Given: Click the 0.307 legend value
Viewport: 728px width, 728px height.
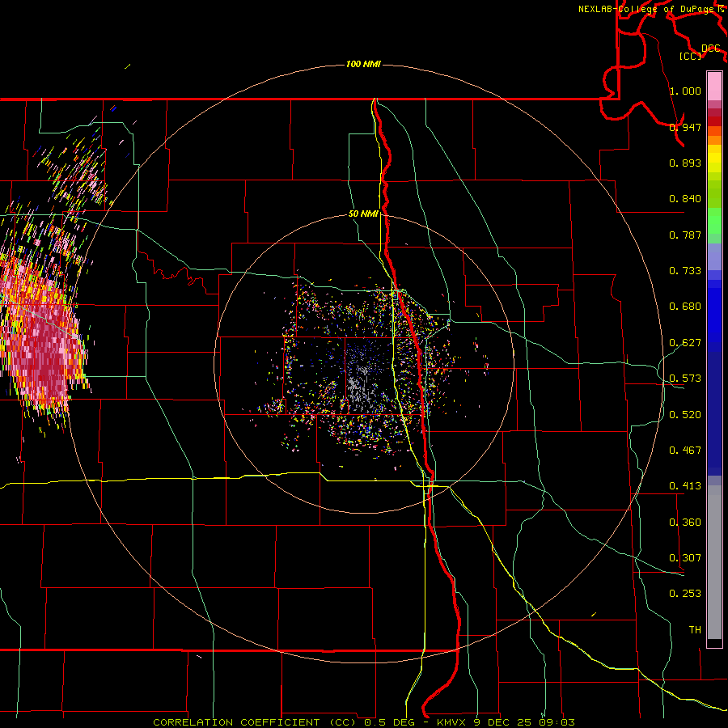Looking at the screenshot, I should (x=685, y=557).
